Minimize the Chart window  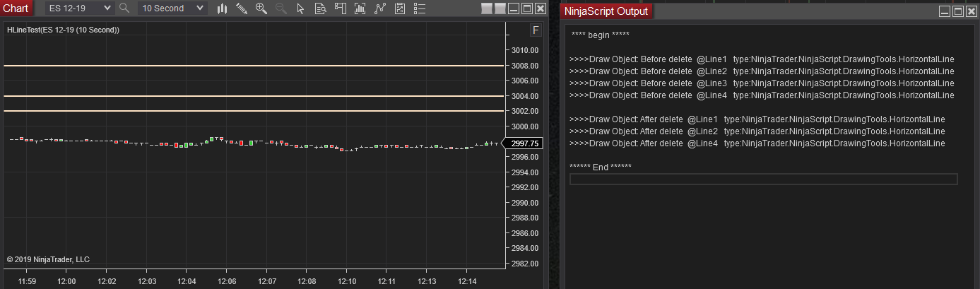(514, 8)
